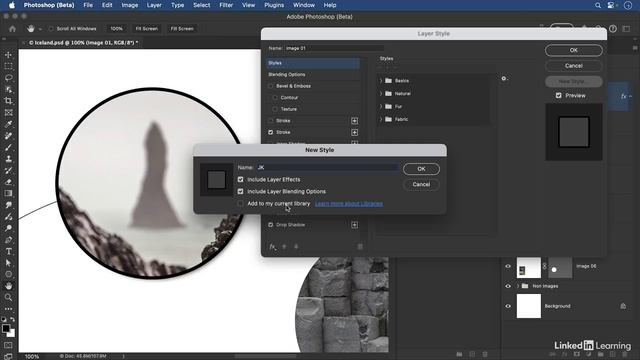Select the History Brush tool
Image resolution: width=640 pixels, height=360 pixels.
(x=8, y=171)
